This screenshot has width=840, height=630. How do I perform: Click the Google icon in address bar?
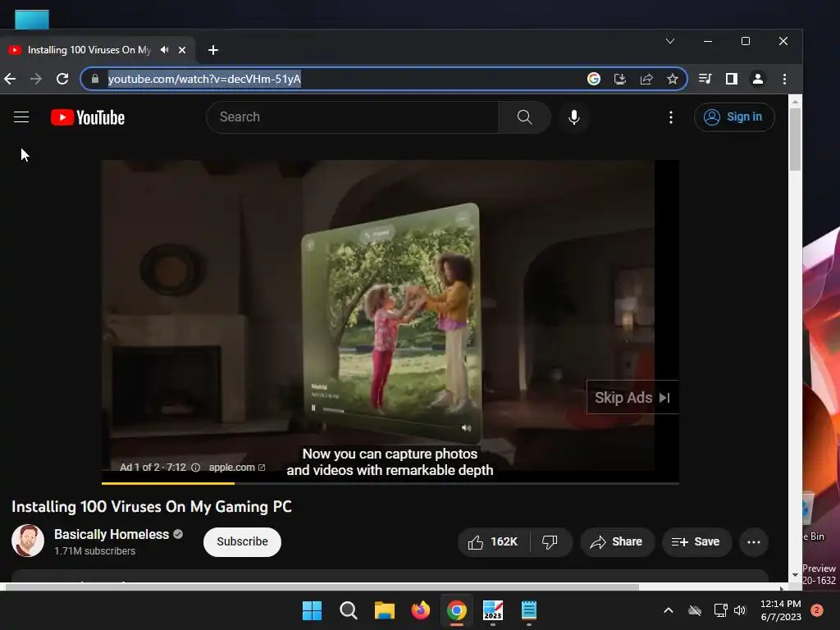(594, 79)
